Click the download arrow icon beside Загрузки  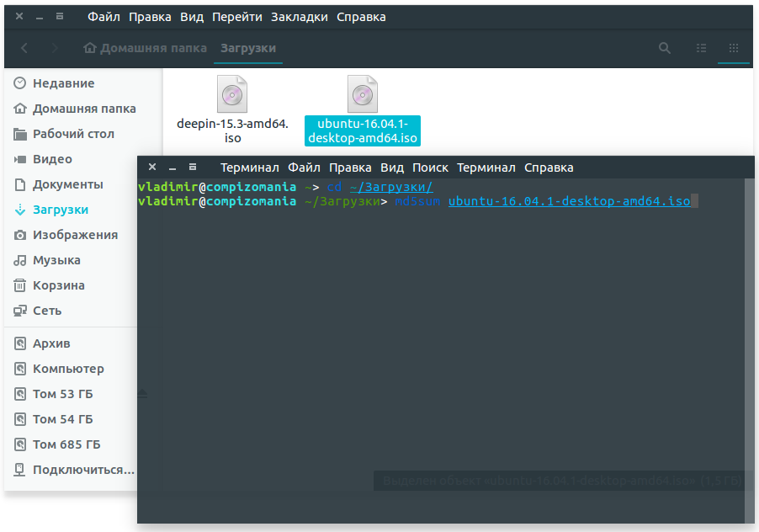[x=20, y=210]
